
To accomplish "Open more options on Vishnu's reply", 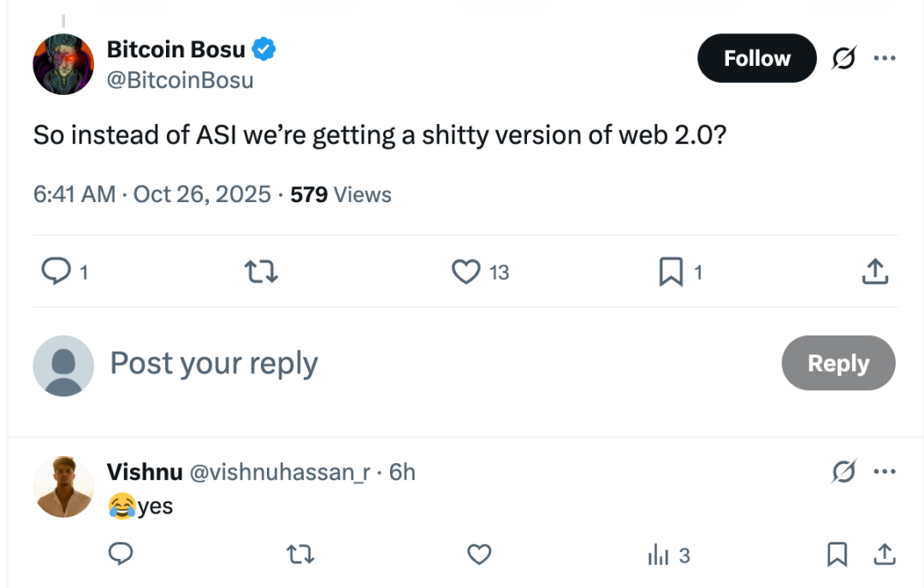I will click(x=884, y=472).
